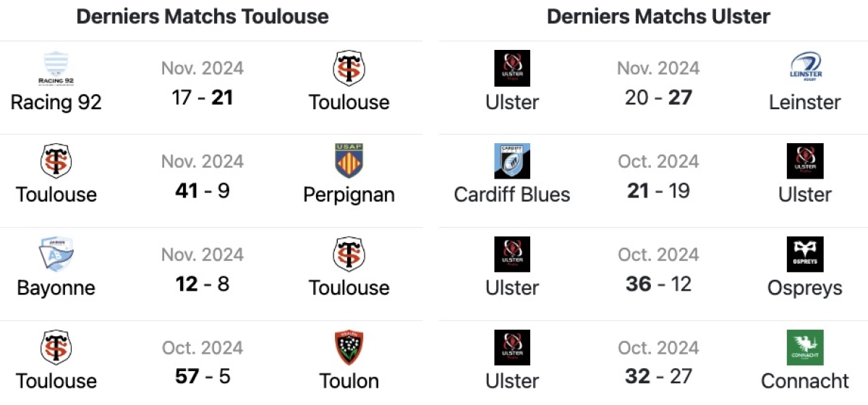Select the Perpignan USAP crest
868x405 pixels.
pos(349,161)
